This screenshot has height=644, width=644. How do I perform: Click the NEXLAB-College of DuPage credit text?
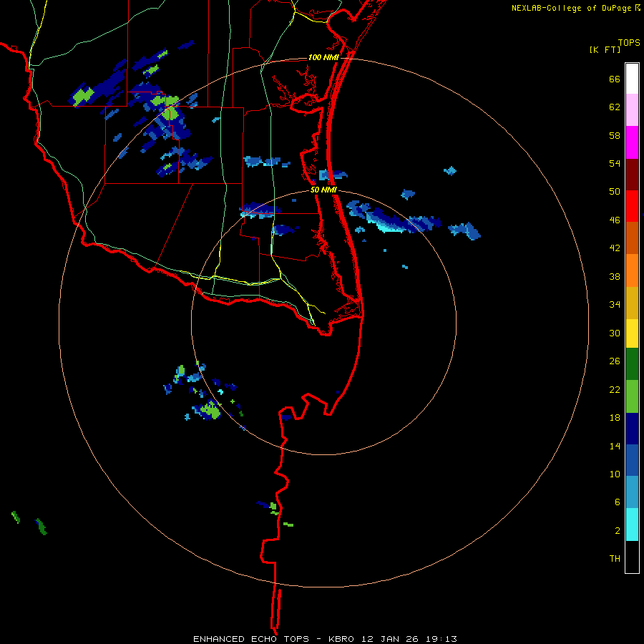571,8
